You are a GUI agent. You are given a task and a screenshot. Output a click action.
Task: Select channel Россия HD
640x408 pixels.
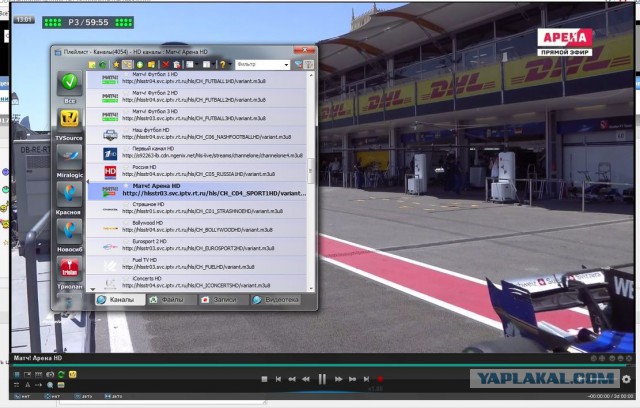(x=196, y=171)
